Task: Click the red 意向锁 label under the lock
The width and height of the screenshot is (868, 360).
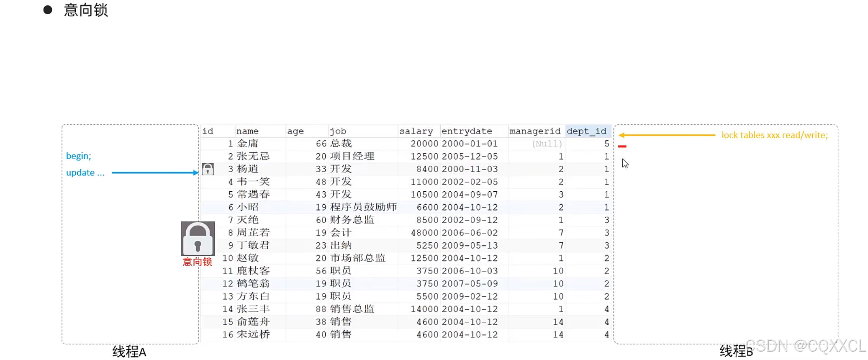Action: (x=198, y=262)
